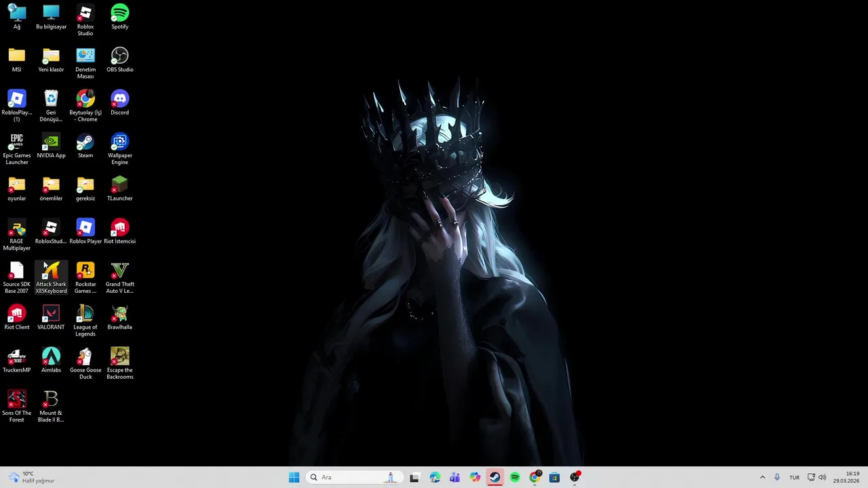Open Chrome from the taskbar
868x488 pixels.
534,477
